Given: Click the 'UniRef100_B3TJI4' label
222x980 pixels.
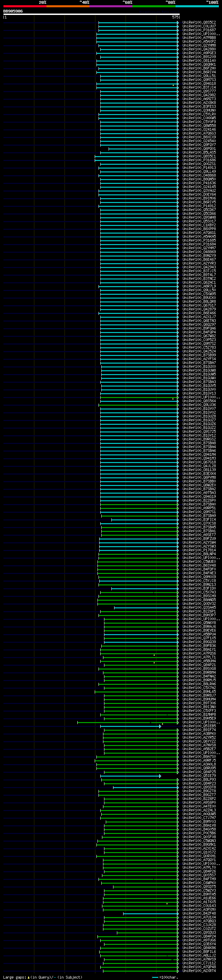Looking at the screenshot, I should [199, 88].
